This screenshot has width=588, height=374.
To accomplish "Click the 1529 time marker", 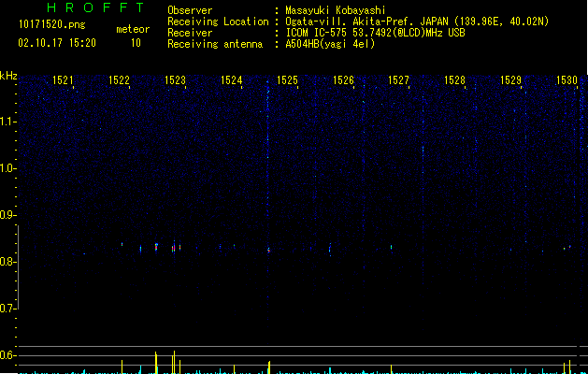I will coord(510,80).
